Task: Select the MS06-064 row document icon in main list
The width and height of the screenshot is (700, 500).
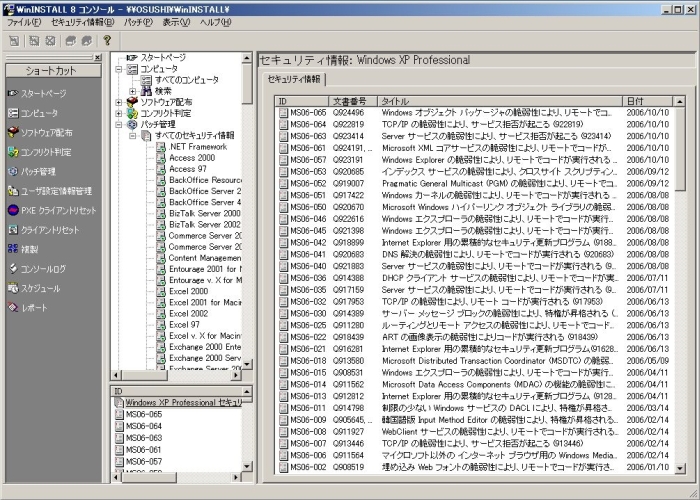Action: pos(283,125)
